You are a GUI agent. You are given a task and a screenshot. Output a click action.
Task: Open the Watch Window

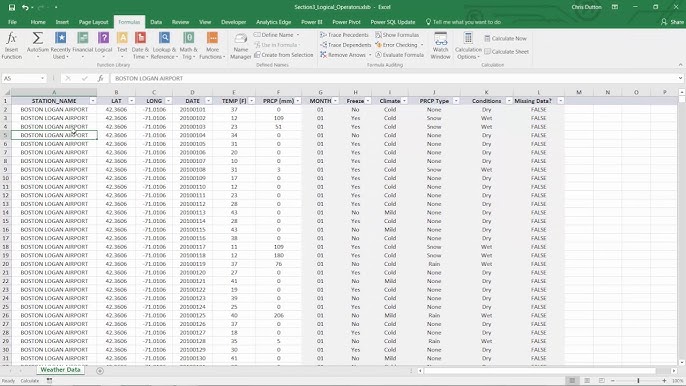(x=441, y=46)
